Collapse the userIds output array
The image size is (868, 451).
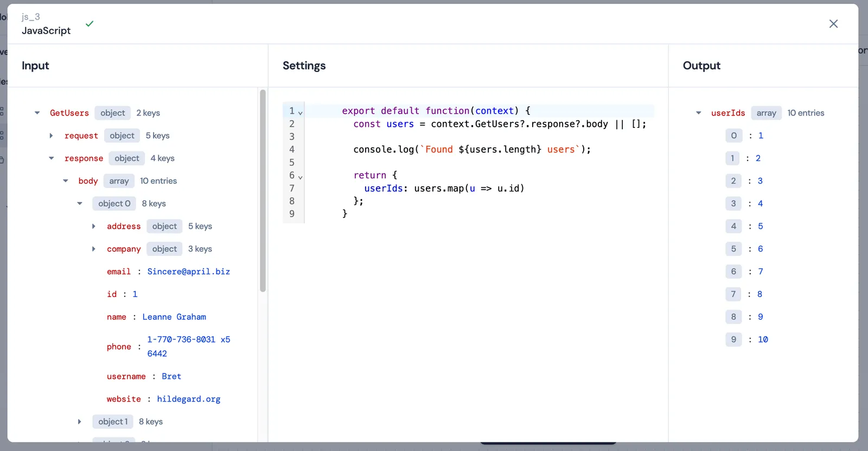click(699, 113)
